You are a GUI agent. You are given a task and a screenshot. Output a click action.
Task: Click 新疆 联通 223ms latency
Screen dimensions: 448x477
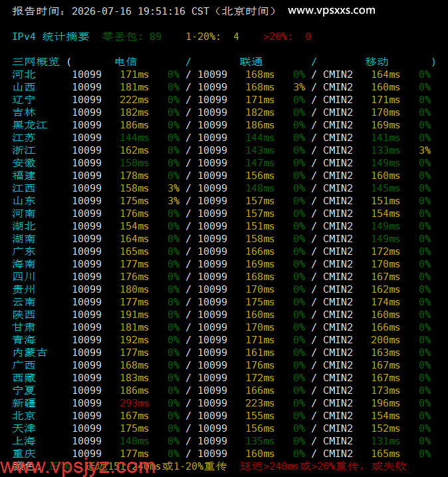pyautogui.click(x=260, y=403)
